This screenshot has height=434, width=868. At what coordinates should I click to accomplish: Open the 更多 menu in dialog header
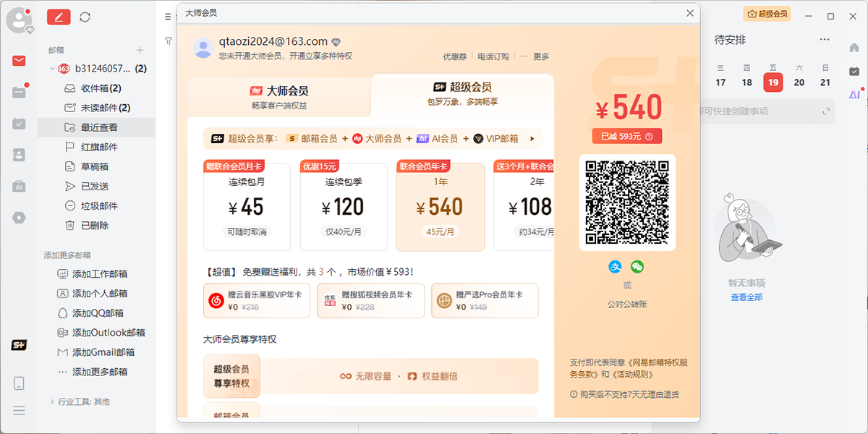(541, 56)
